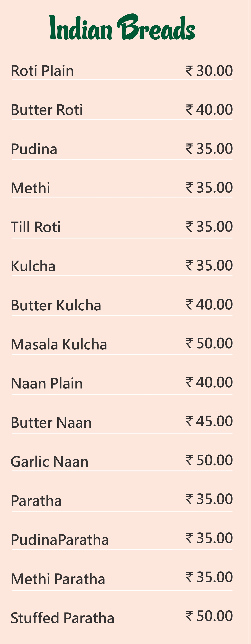Click the Butter Roti item name
The image size is (251, 644).
click(47, 110)
